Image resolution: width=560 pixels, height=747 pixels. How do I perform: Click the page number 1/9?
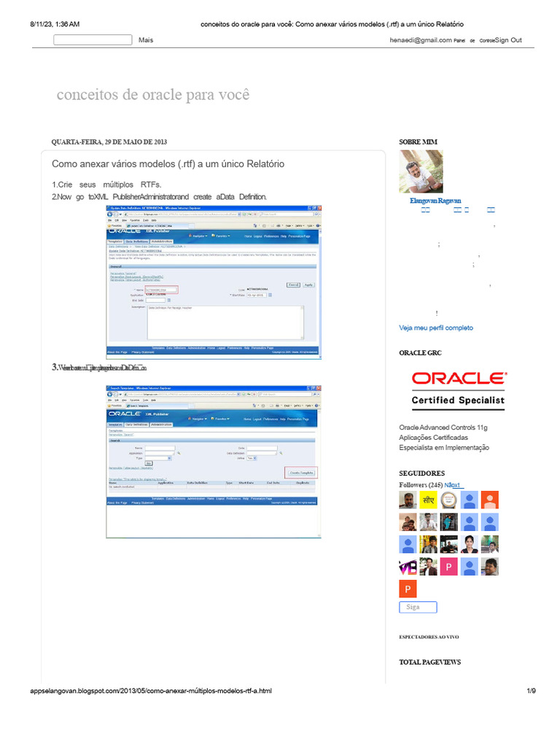click(531, 691)
